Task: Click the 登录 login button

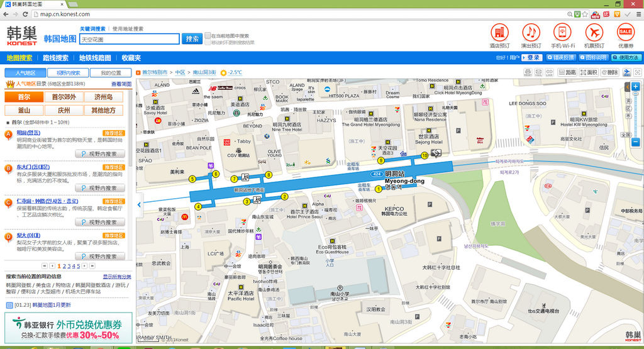Action: tap(532, 58)
